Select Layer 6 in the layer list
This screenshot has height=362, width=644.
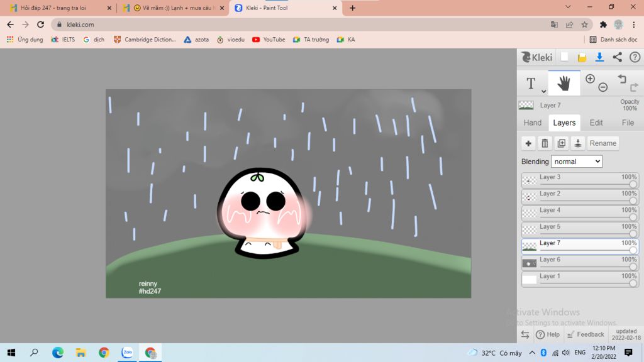[x=580, y=263]
